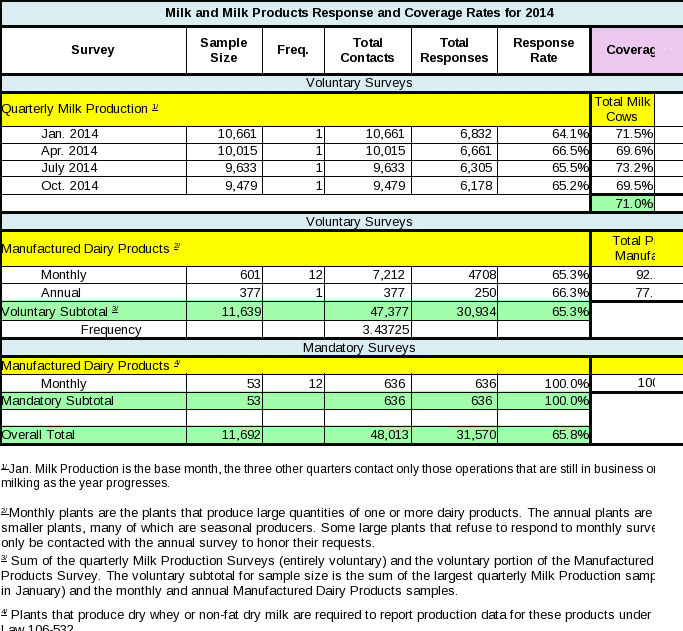
Task: Click the Oct. 2014 row label
Action: click(x=69, y=185)
